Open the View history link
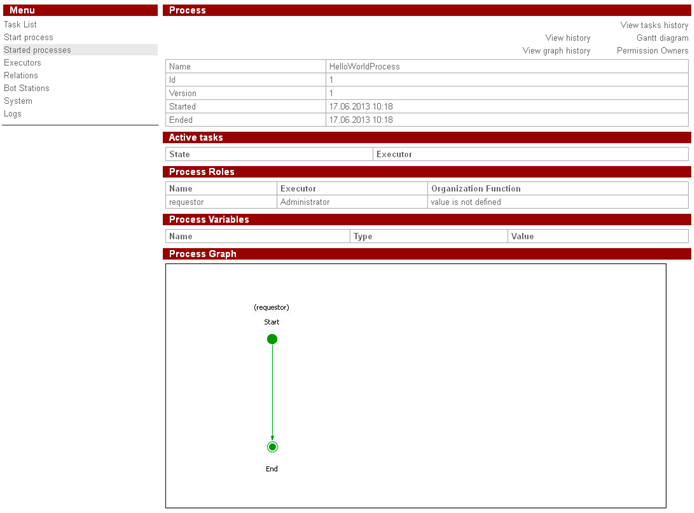Viewport: 694px width, 513px height. [567, 38]
